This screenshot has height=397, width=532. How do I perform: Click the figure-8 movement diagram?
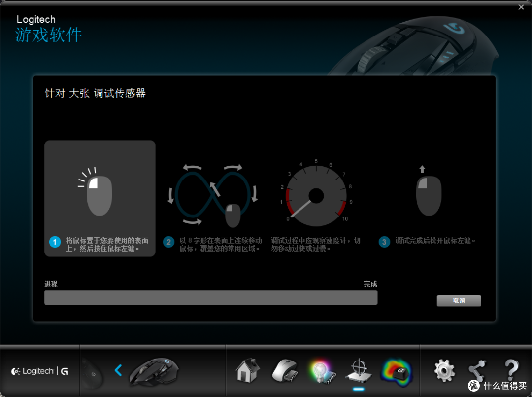[213, 195]
